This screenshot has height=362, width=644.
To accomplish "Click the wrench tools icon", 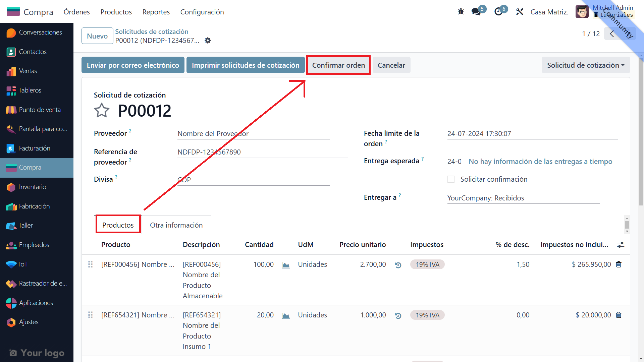I will point(520,12).
